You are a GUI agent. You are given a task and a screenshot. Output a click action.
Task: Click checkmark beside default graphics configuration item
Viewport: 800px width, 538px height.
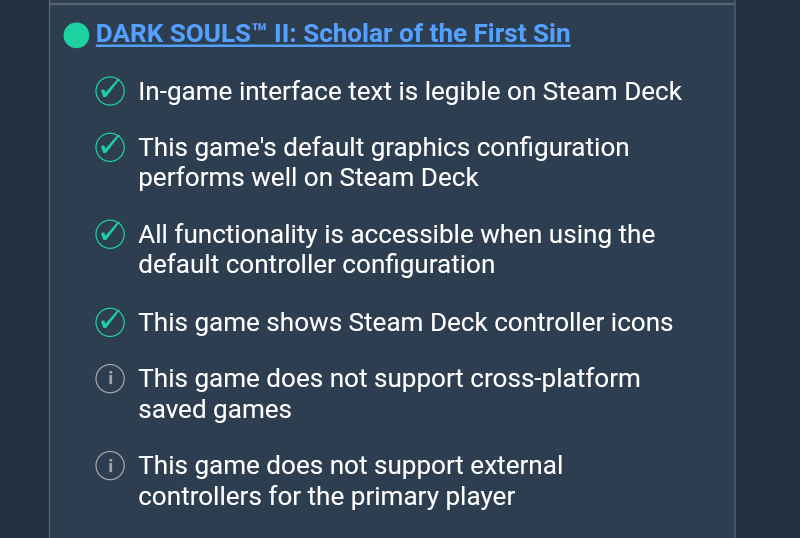pyautogui.click(x=109, y=148)
